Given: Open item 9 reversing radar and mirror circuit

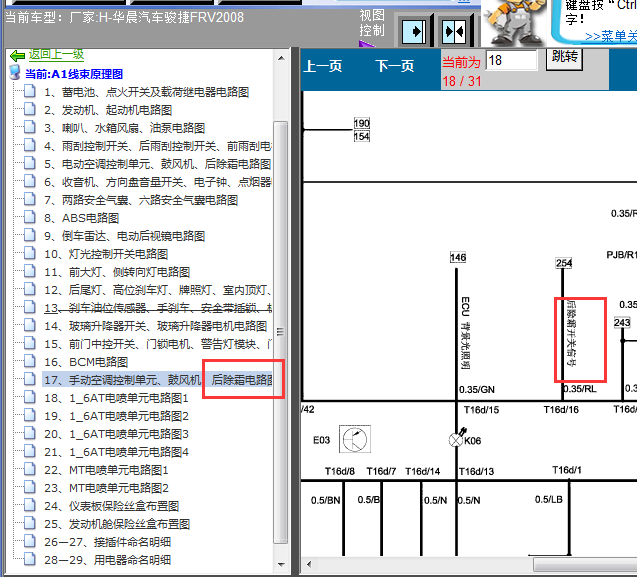Looking at the screenshot, I should point(124,236).
